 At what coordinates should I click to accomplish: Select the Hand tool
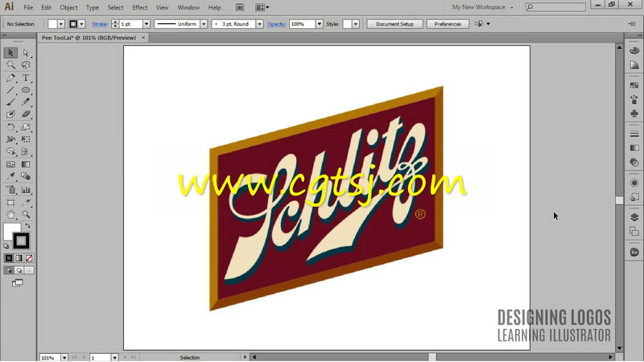coord(10,214)
